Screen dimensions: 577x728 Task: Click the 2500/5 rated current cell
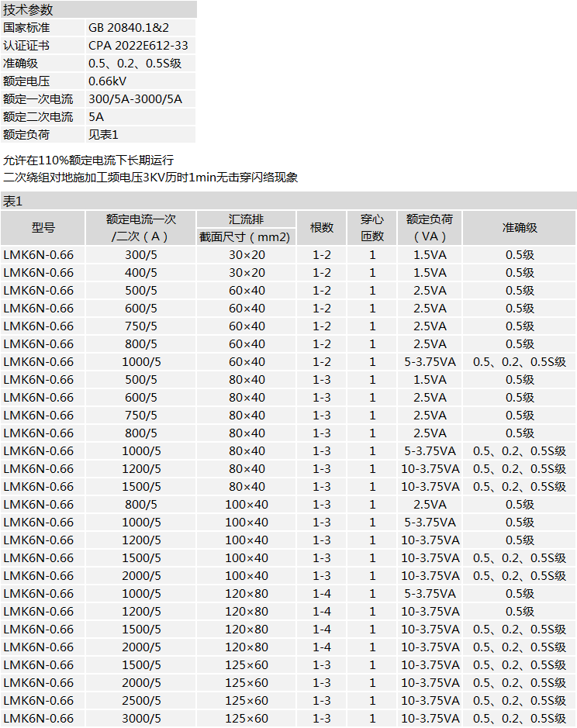click(141, 701)
